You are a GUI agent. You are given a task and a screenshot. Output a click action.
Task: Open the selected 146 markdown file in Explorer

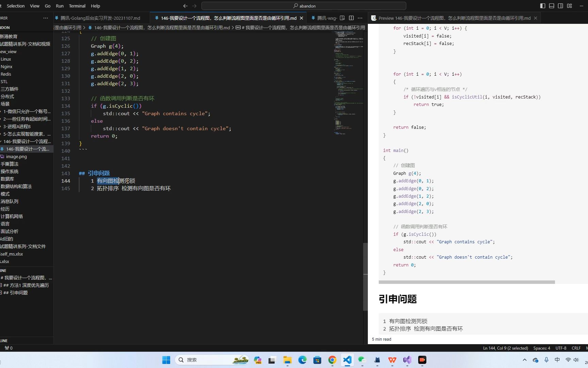27,149
